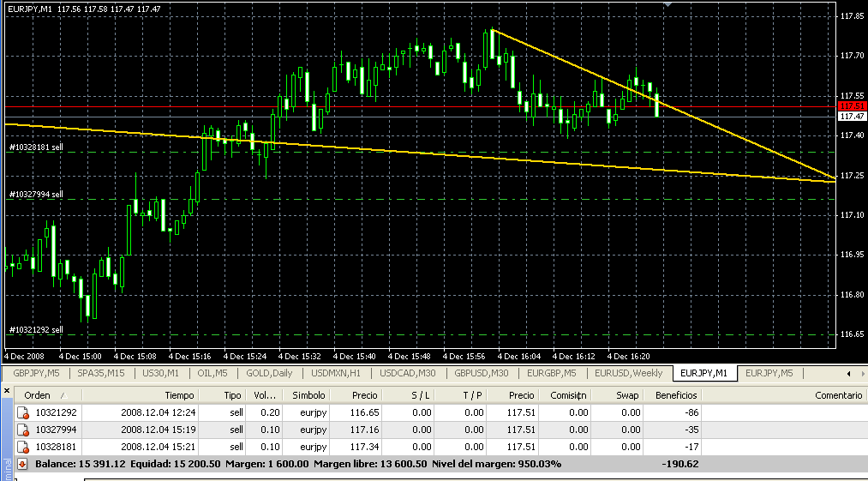Switch to the SPA35,M15 chart tab
Viewport: 868px width, 481px height.
click(x=101, y=374)
